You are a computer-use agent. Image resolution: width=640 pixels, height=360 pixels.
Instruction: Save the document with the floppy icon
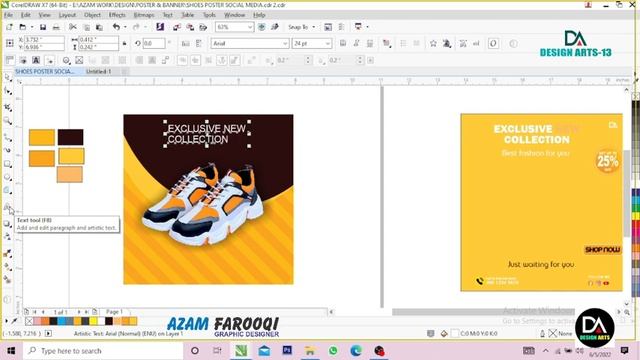click(43, 27)
